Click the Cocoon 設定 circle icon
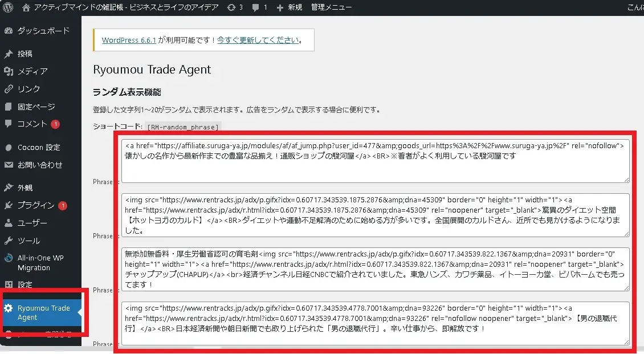The image size is (644, 354). click(8, 148)
